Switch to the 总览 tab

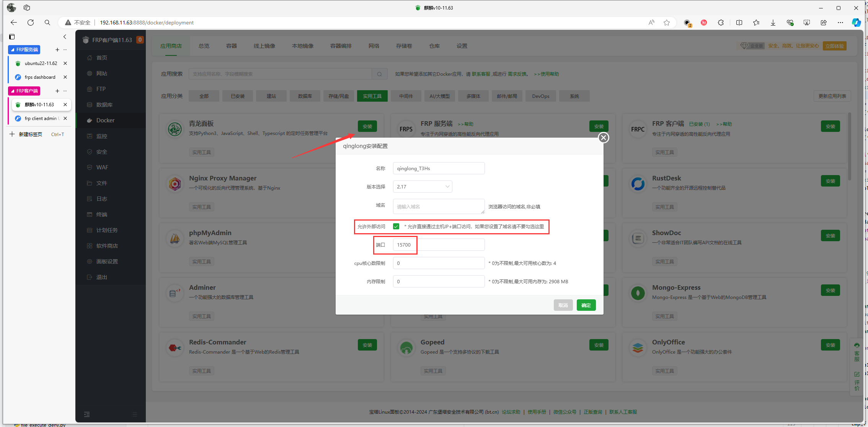tap(204, 46)
